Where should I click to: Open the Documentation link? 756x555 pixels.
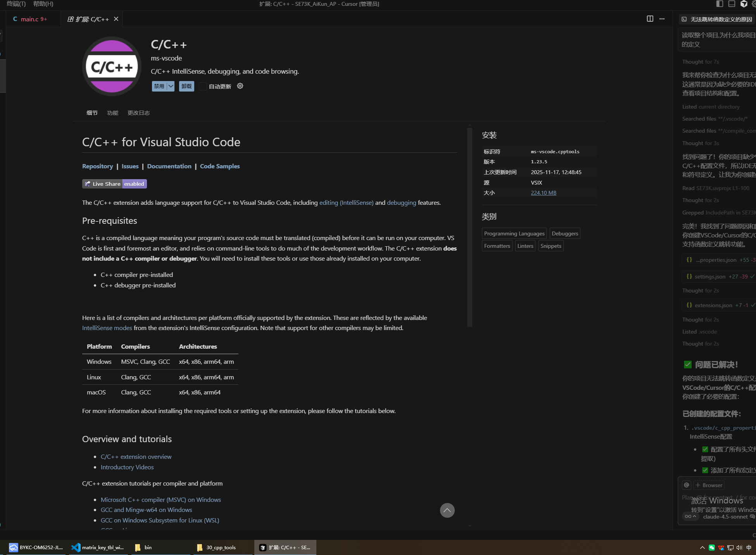pos(169,166)
